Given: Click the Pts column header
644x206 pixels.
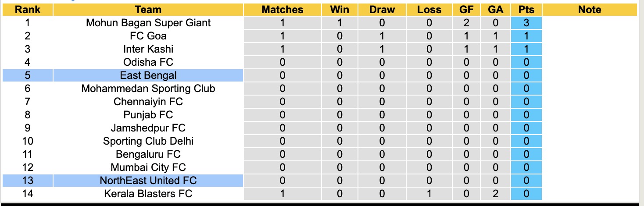Looking at the screenshot, I should (x=526, y=10).
